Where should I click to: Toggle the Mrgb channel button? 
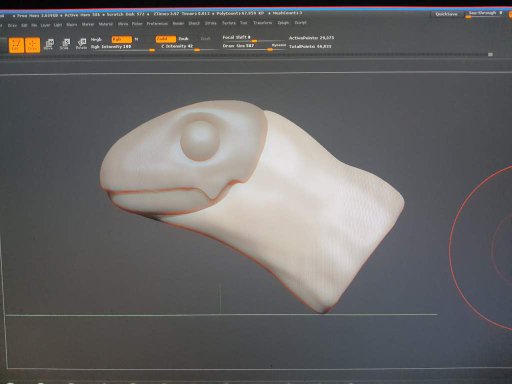pyautogui.click(x=96, y=39)
